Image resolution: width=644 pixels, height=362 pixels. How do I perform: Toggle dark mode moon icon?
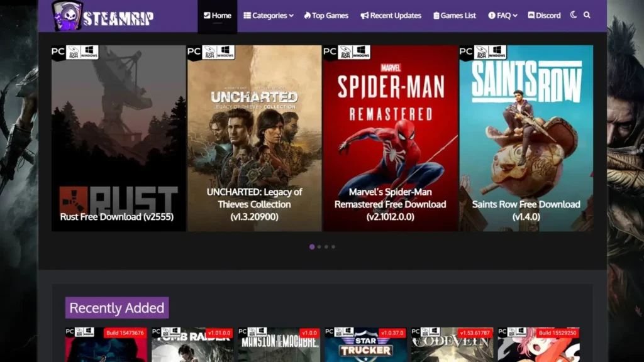point(573,15)
